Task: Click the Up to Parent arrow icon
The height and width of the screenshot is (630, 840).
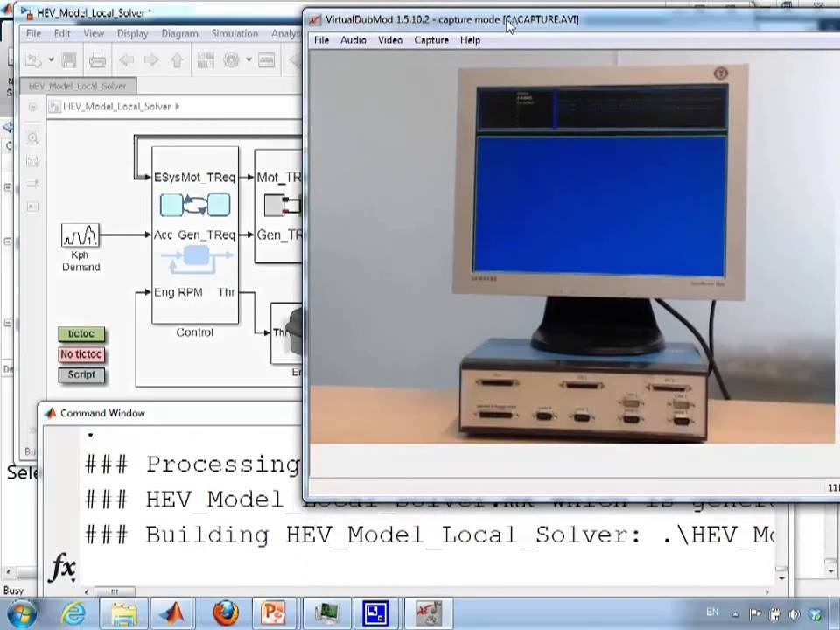Action: pos(178,60)
